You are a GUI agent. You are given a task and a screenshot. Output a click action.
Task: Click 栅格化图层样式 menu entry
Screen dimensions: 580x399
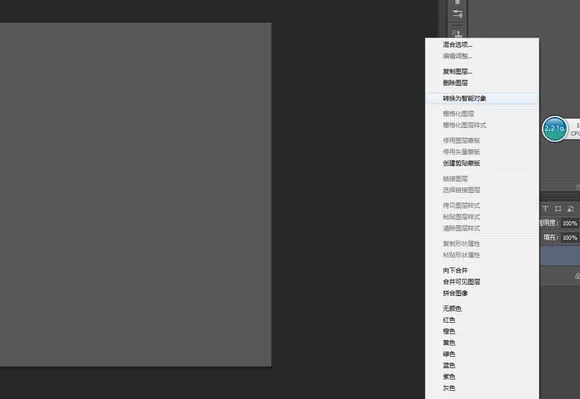point(464,125)
